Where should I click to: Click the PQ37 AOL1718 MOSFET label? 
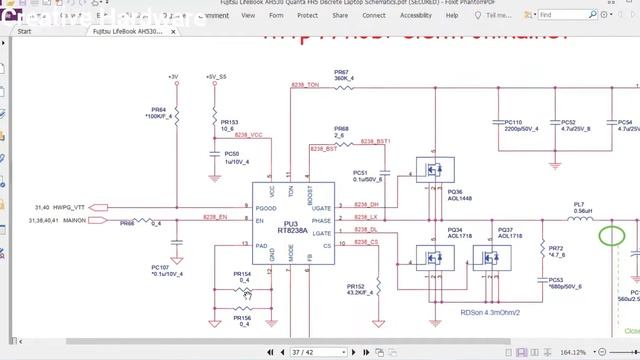pos(510,233)
